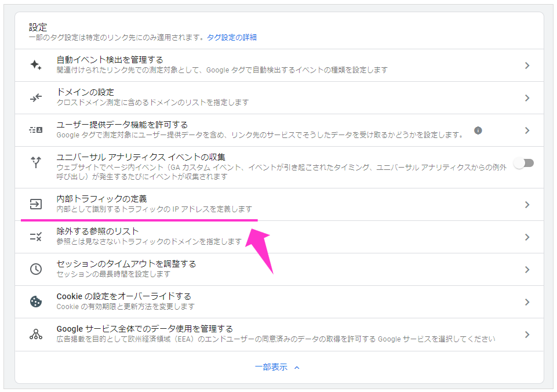Click the list-exclude icon for 除外する参照のリスト
The width and height of the screenshot is (557, 392).
coord(36,237)
